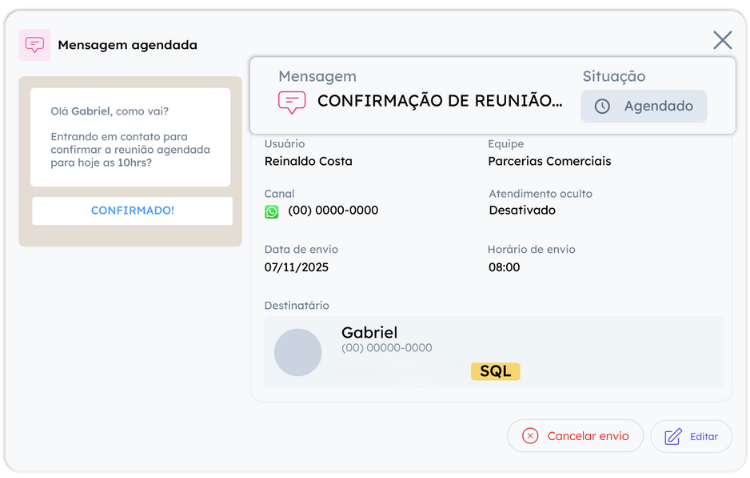Click the CONFIRMADO! reply button in preview
The image size is (750, 478).
132,211
